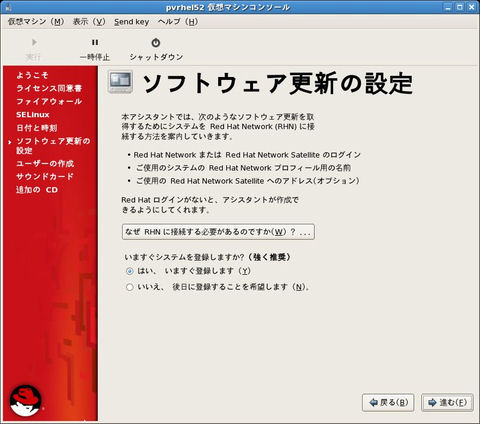Open the 表示(V) menu
The image size is (480, 424).
[x=89, y=22]
